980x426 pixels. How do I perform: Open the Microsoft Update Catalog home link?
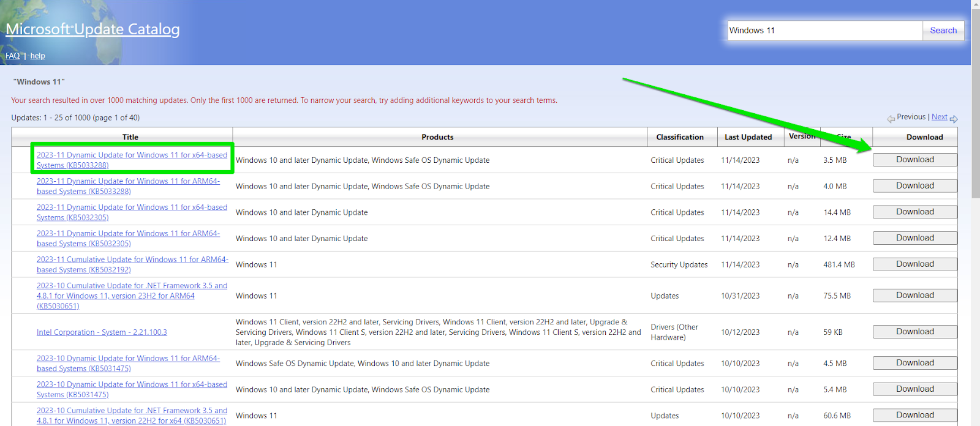pos(92,29)
